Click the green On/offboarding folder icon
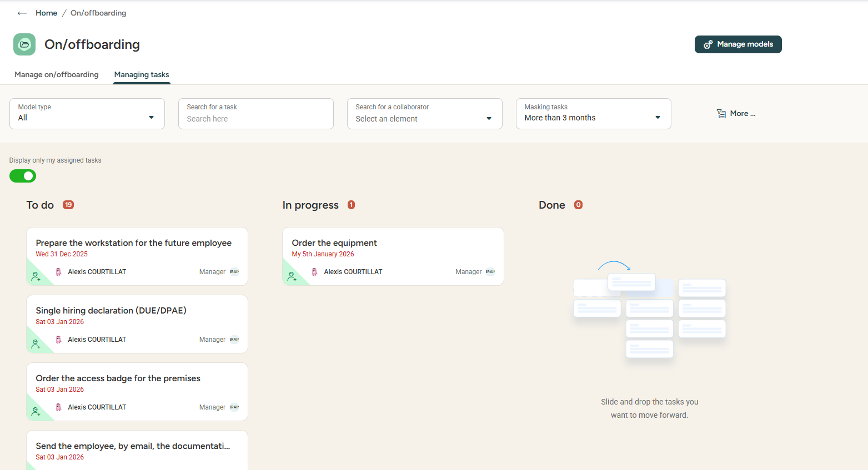The width and height of the screenshot is (868, 470). click(24, 44)
